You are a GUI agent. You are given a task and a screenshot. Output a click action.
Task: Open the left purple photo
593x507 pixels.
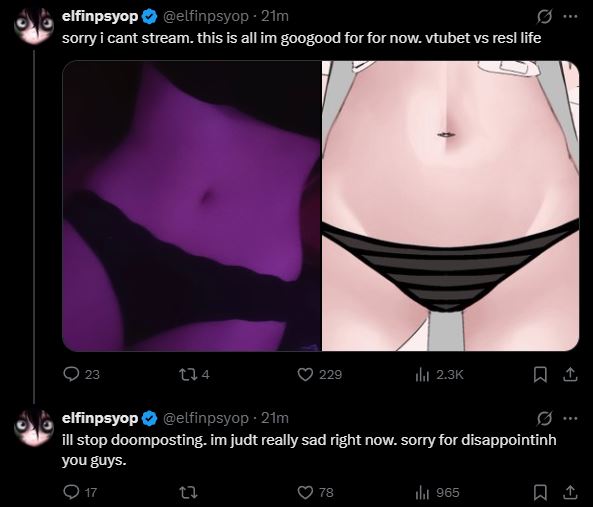click(x=192, y=206)
